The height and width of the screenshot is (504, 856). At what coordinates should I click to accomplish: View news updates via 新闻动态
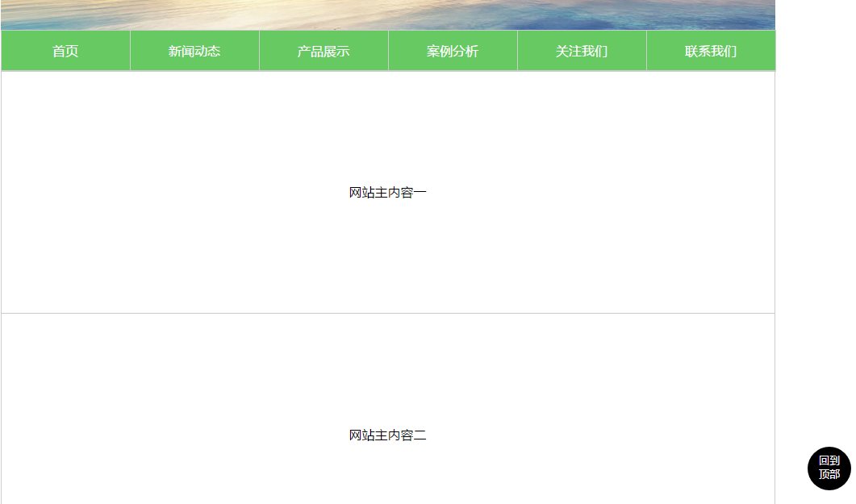(194, 52)
